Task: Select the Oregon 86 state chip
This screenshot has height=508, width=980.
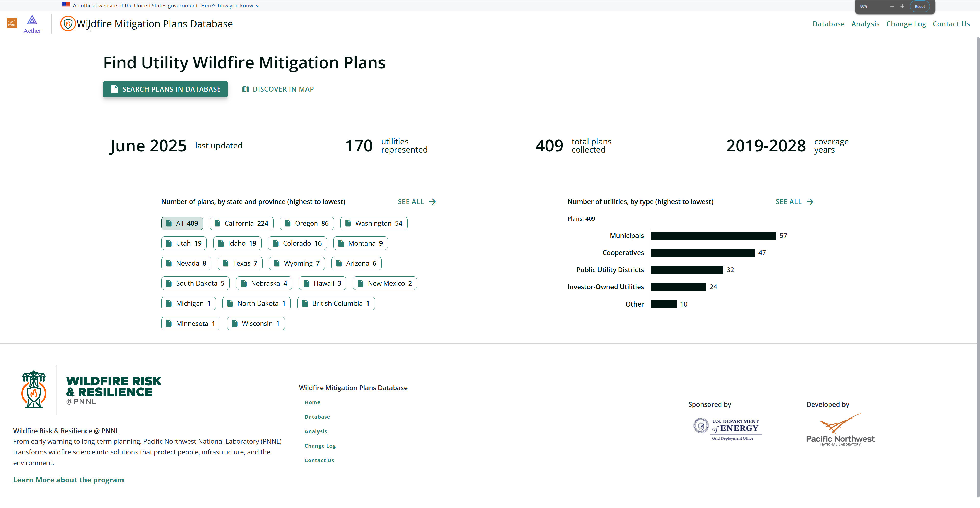Action: [307, 223]
